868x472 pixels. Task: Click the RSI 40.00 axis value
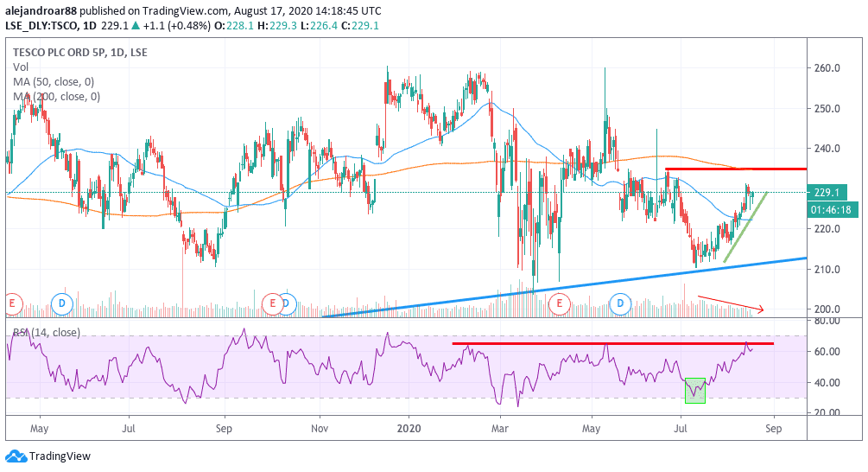(x=827, y=382)
